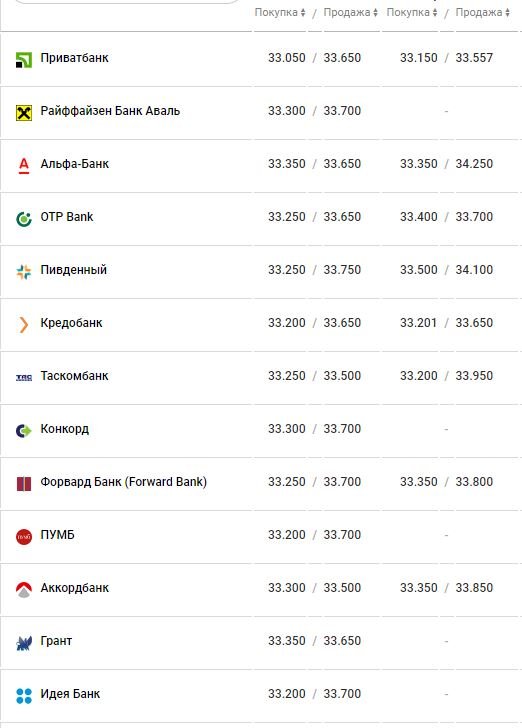Open the Форвард Банк (Forward Bank) link
This screenshot has height=728, width=522.
point(124,482)
